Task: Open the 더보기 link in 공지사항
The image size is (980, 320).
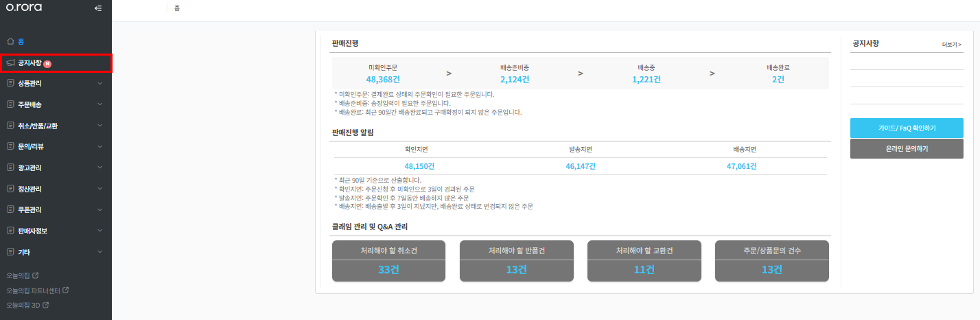Action: (952, 45)
